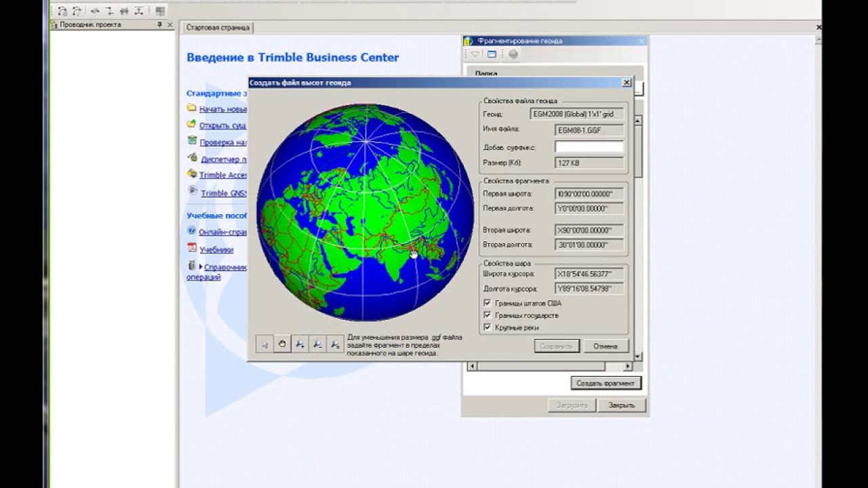Activate the hand pan tool below the globe
This screenshot has width=868, height=488.
click(x=282, y=344)
